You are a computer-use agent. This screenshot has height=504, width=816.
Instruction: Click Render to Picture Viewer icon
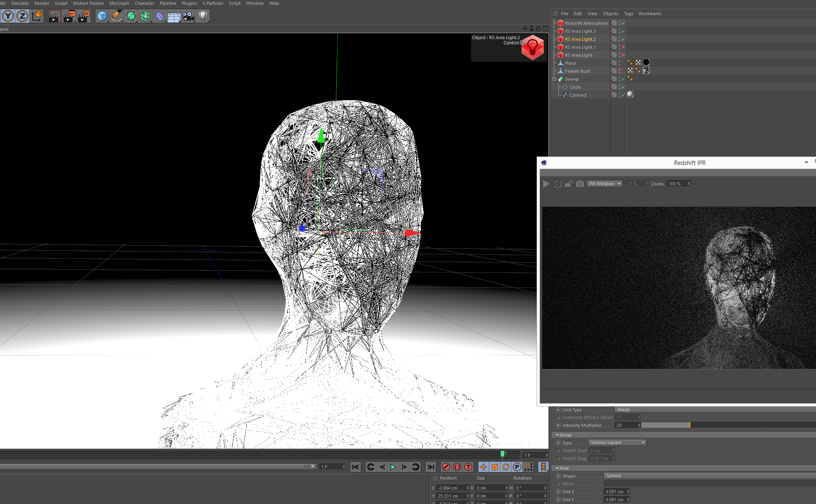click(x=69, y=16)
